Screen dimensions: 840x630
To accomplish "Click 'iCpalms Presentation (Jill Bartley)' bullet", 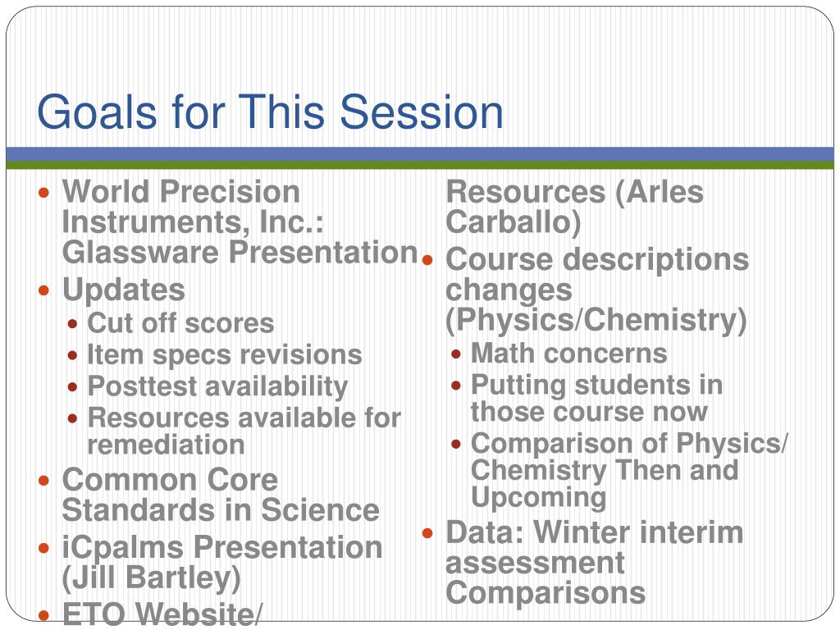I will [x=221, y=563].
